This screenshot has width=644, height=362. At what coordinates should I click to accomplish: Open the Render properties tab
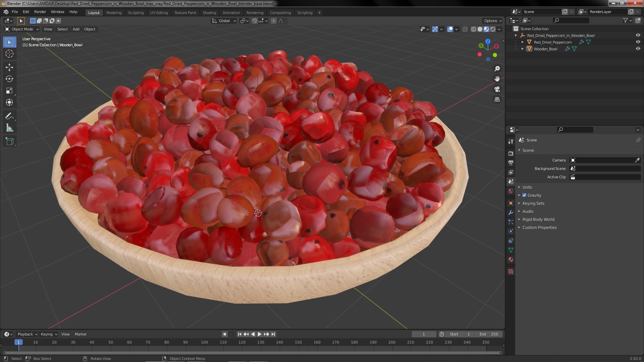click(x=511, y=153)
